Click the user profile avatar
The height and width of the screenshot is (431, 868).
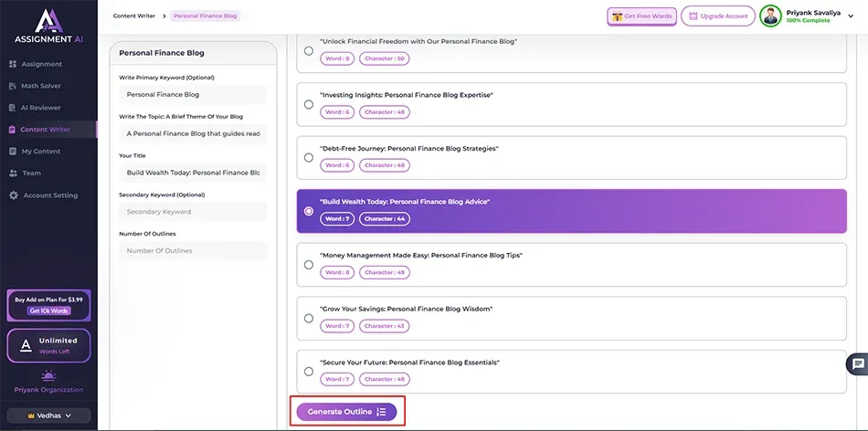click(x=770, y=16)
